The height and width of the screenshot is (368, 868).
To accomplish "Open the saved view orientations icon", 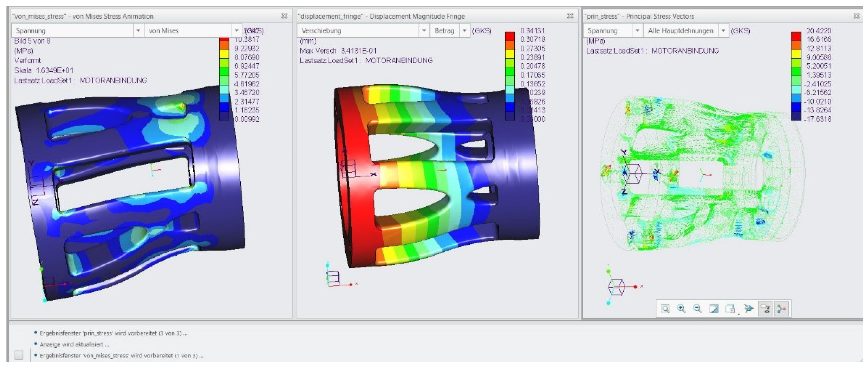I will tap(730, 309).
